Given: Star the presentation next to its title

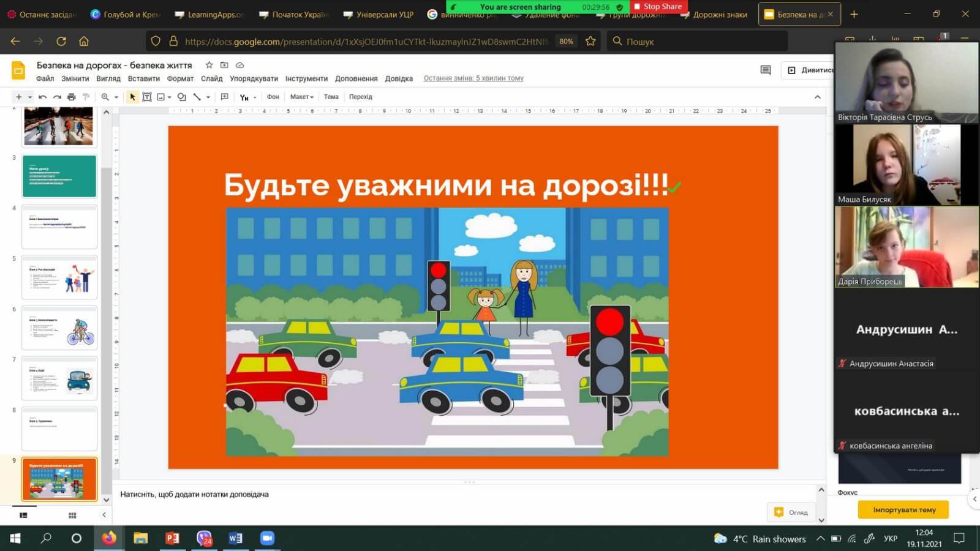Looking at the screenshot, I should tap(209, 65).
